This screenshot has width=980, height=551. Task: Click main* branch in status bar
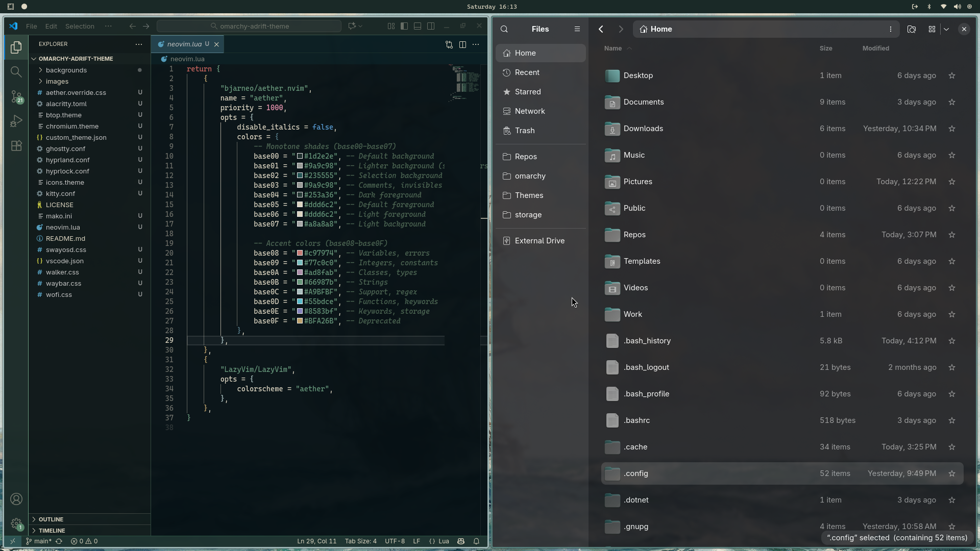(x=39, y=541)
